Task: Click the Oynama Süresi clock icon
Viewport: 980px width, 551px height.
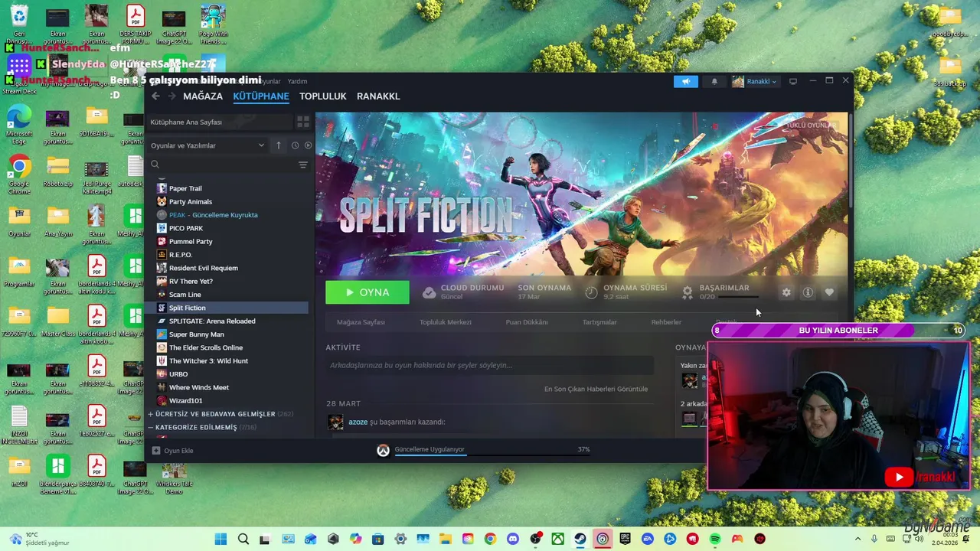Action: pyautogui.click(x=591, y=292)
